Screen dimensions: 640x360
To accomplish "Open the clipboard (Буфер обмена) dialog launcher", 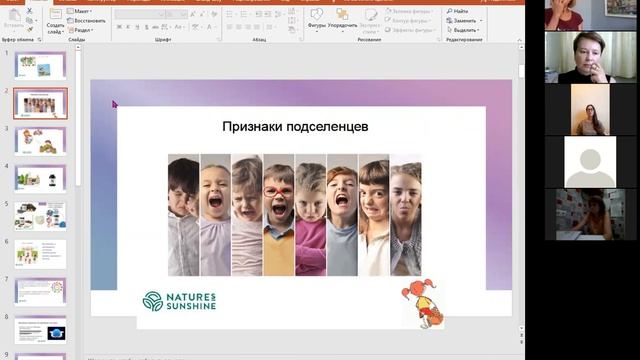I will [x=40, y=40].
